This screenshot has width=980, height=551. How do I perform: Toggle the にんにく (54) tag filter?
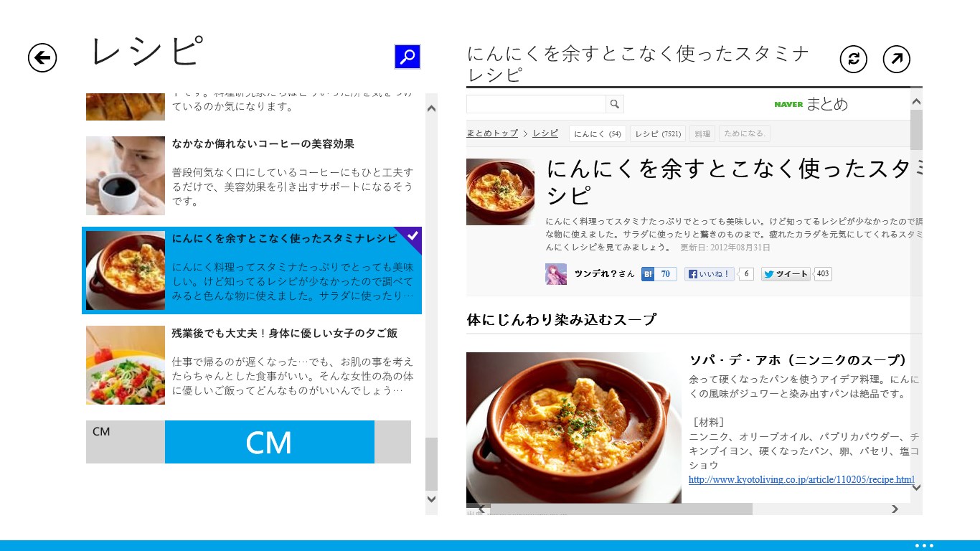tap(596, 133)
